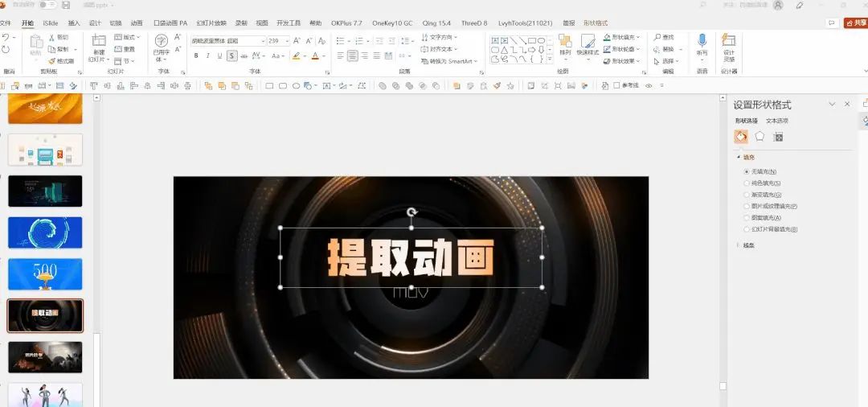
Task: Click the rectangle shape in quick toolbar
Action: tap(269, 86)
